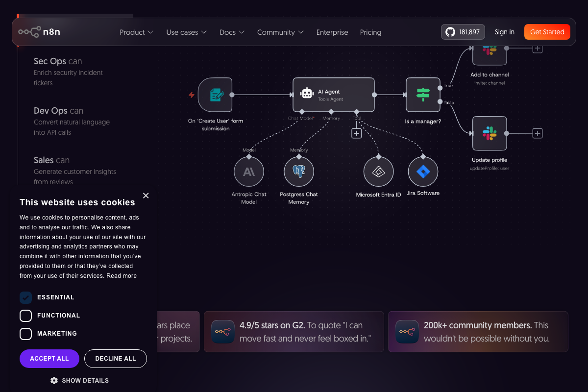Click the plus button after Update profile node
Image resolution: width=588 pixels, height=392 pixels.
538,133
